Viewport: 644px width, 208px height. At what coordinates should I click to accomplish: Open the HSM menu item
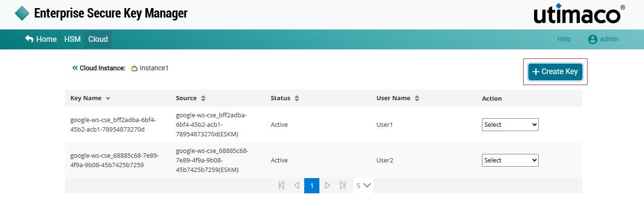73,39
